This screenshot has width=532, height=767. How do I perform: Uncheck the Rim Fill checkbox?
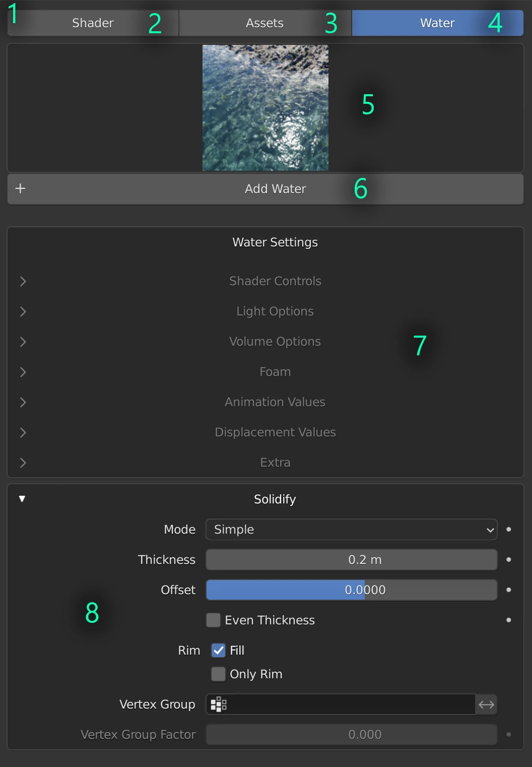point(218,651)
